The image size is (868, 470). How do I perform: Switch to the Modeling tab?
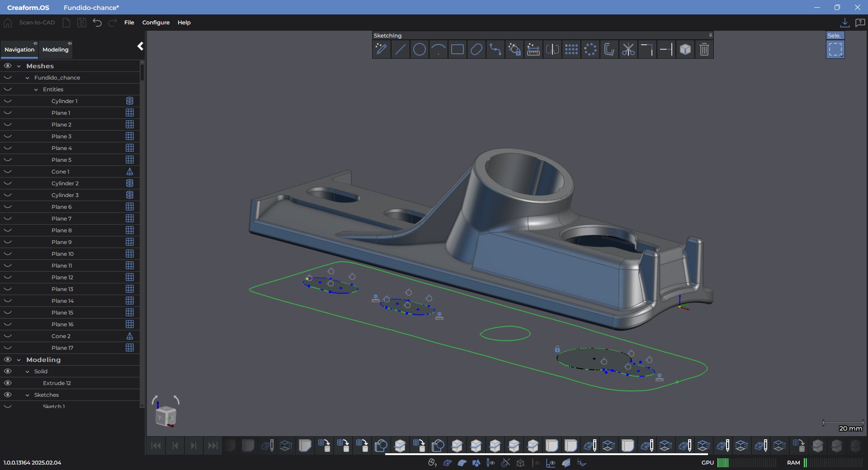(55, 50)
